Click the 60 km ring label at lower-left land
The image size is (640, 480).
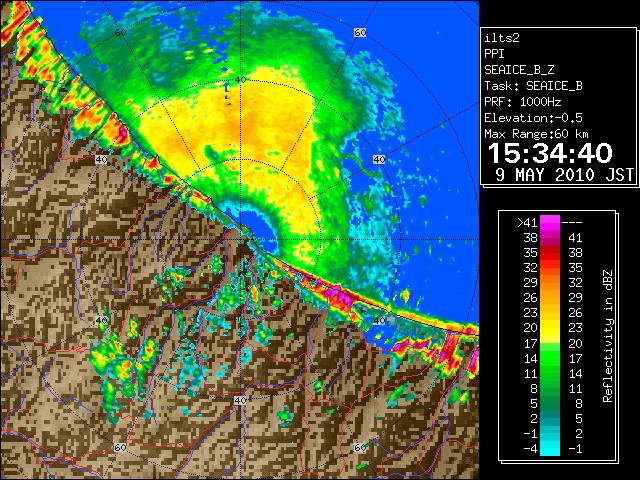(x=120, y=447)
